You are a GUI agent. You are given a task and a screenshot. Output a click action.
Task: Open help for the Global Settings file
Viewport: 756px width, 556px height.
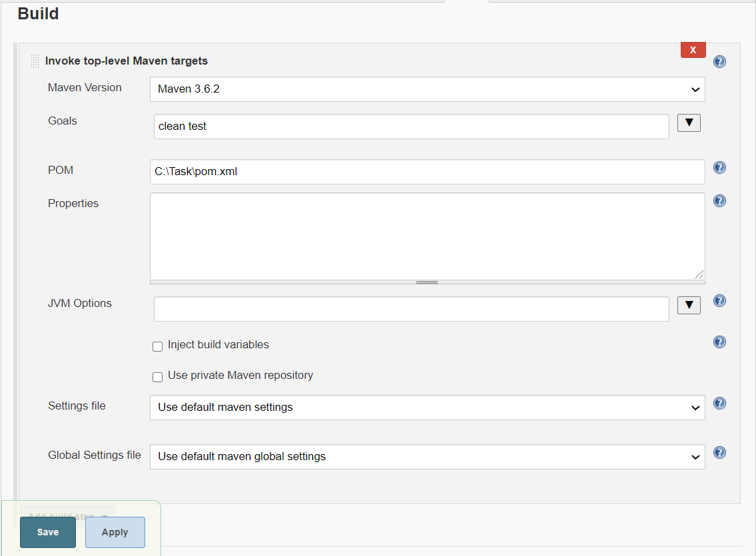[719, 452]
